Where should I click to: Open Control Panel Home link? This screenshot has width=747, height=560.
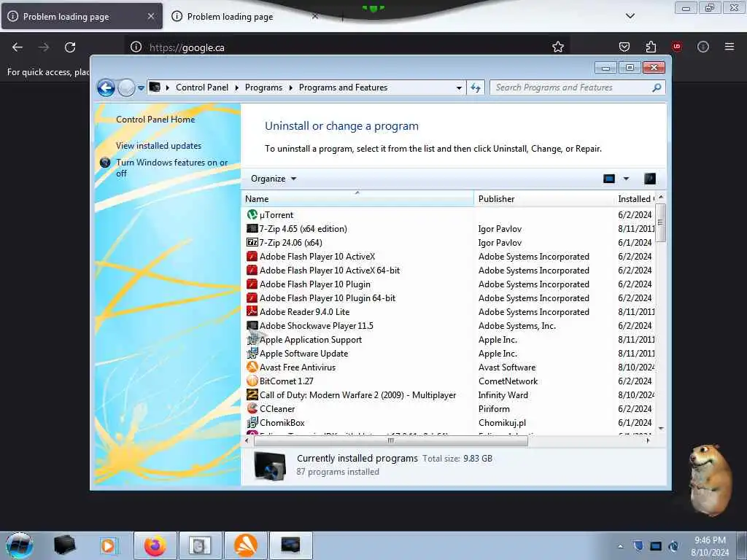coord(155,120)
